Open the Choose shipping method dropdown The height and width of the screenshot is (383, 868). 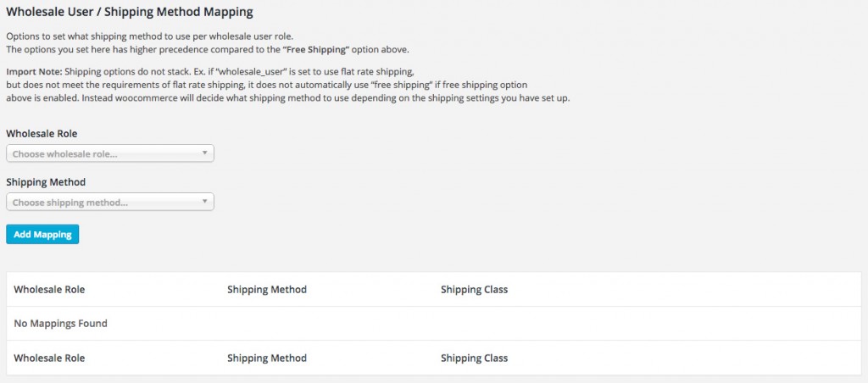click(109, 202)
